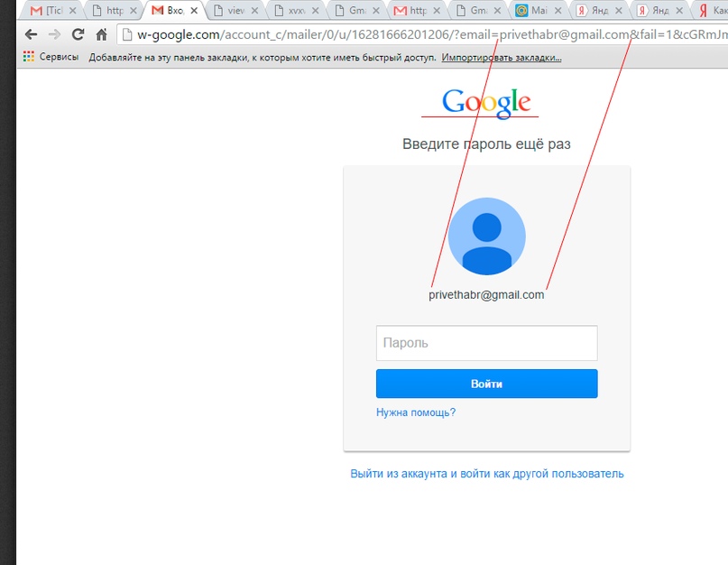Close the 'view' tab
This screenshot has width=728, height=565.
coord(255,10)
